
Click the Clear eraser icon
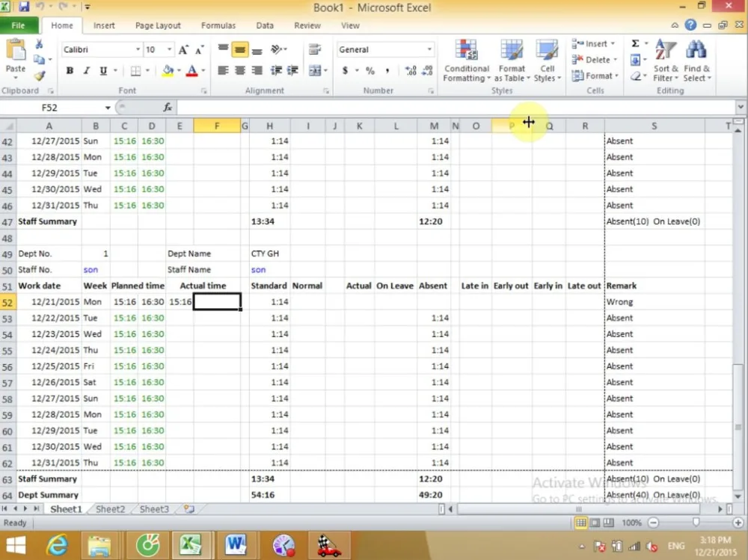click(x=635, y=76)
